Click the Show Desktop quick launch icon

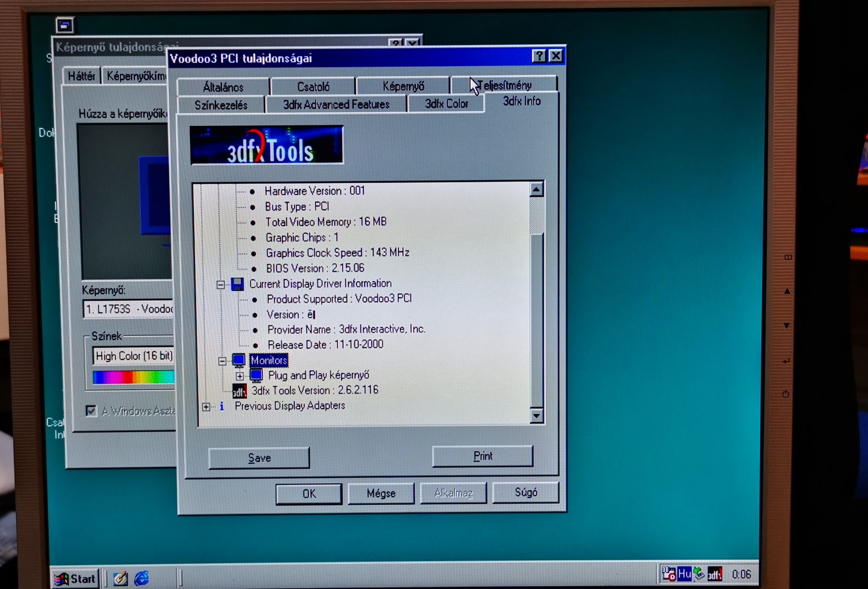tap(120, 578)
